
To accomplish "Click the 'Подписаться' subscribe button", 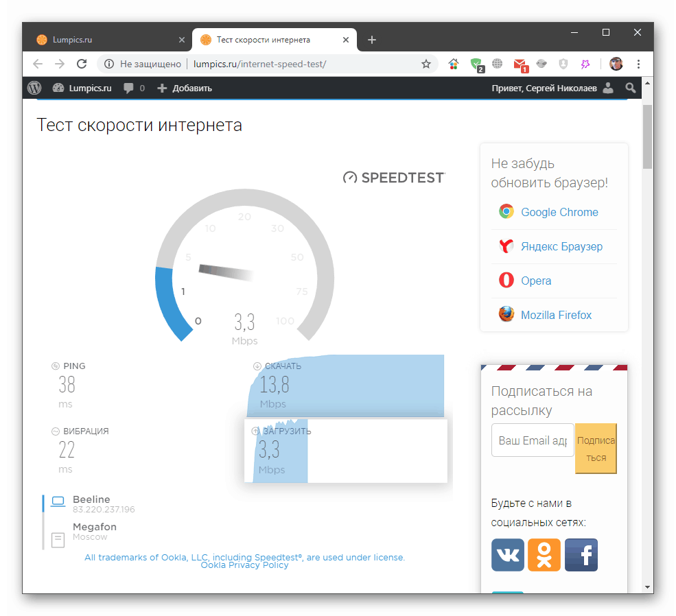I will coord(596,449).
